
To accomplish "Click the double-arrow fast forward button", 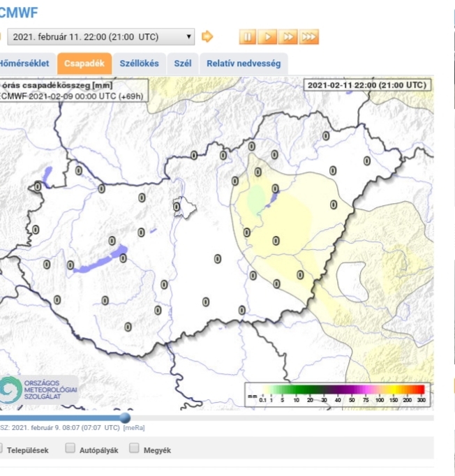I will (288, 37).
